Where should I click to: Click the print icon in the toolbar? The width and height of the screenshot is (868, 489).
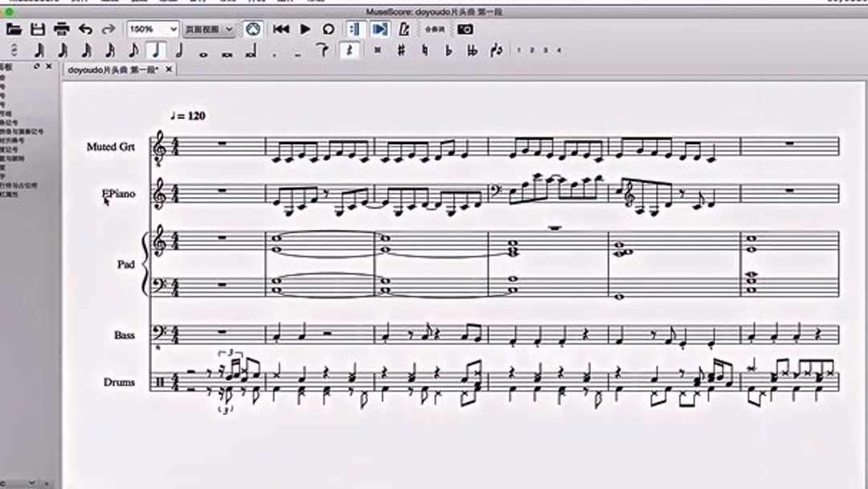[x=61, y=29]
